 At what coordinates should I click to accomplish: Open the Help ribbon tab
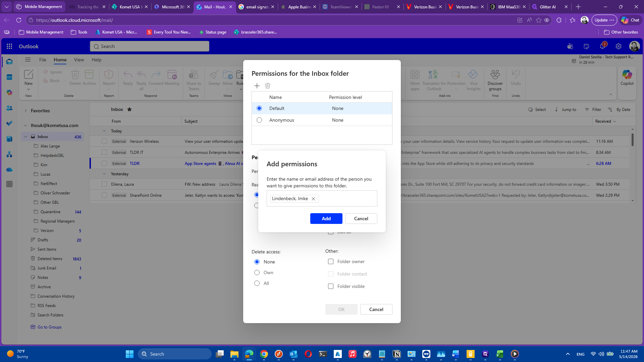pyautogui.click(x=97, y=60)
